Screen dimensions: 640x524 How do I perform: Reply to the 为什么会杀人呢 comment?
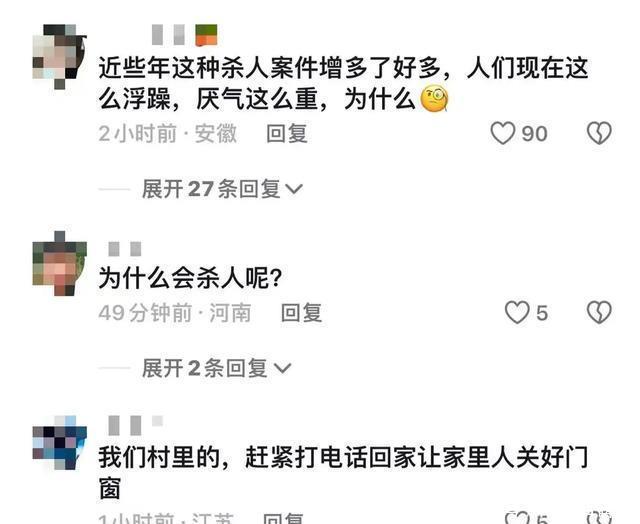coord(302,313)
